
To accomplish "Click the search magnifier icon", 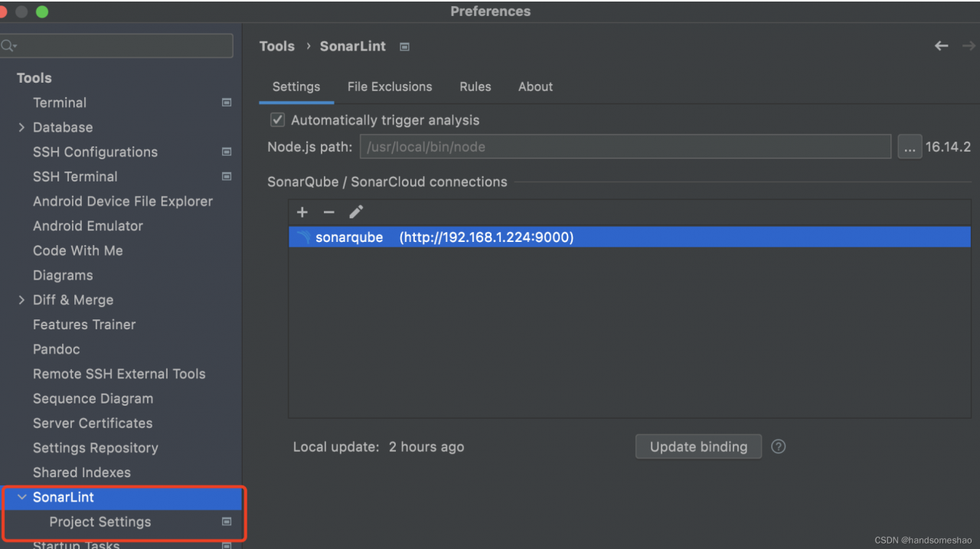I will coord(8,46).
